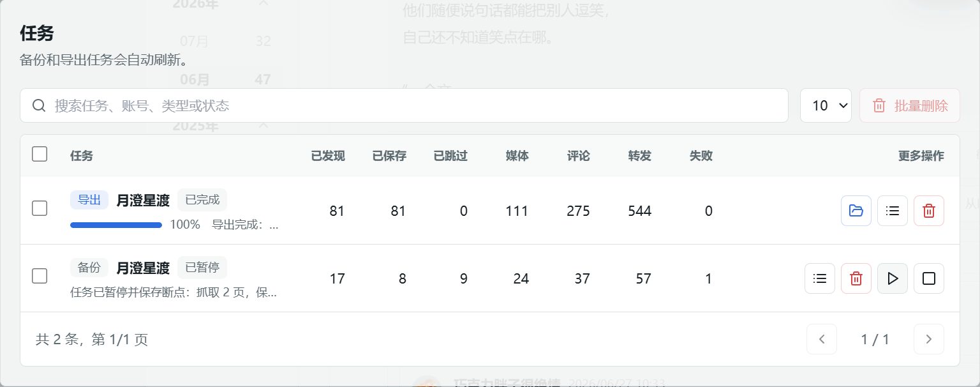This screenshot has width=980, height=387.
Task: Go to previous page with left chevron
Action: 822,339
